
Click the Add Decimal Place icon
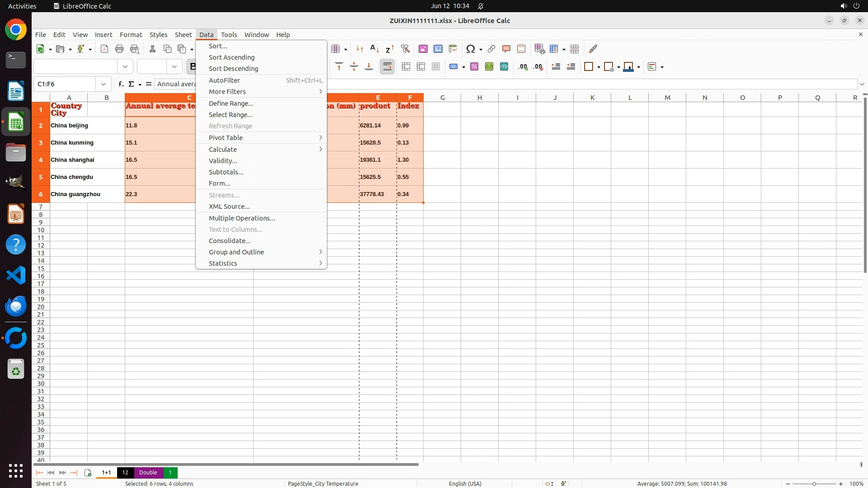click(x=523, y=67)
